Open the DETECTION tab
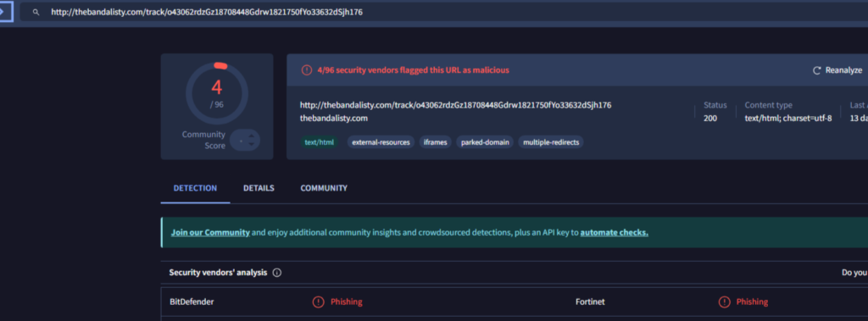Viewport: 868px width, 321px height. pyautogui.click(x=195, y=188)
